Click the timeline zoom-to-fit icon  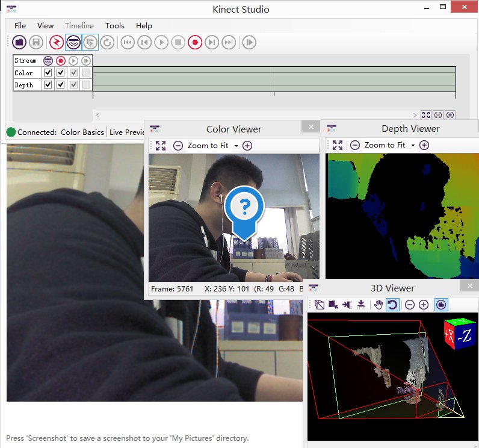[426, 115]
